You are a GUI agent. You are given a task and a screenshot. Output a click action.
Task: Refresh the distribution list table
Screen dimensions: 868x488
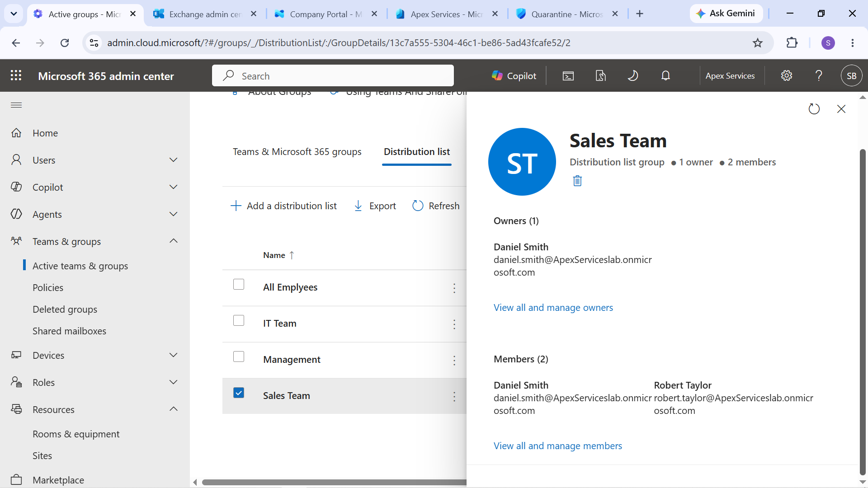(436, 206)
